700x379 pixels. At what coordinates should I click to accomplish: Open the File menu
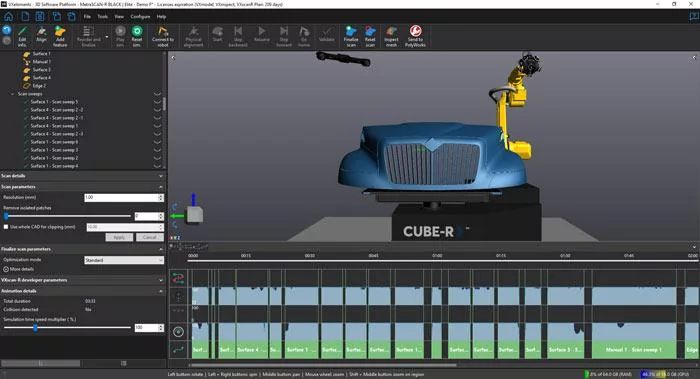(x=87, y=17)
